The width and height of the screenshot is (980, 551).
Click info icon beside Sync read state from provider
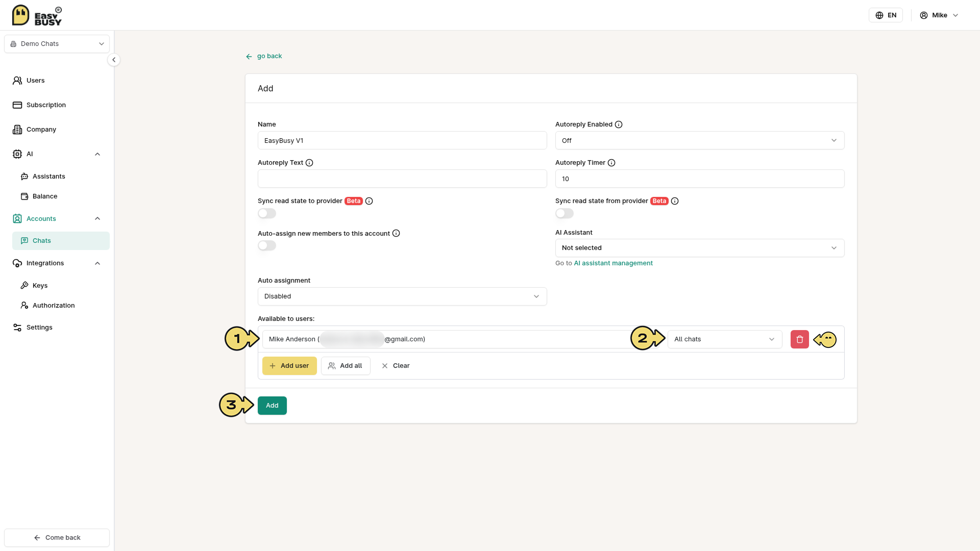(675, 201)
